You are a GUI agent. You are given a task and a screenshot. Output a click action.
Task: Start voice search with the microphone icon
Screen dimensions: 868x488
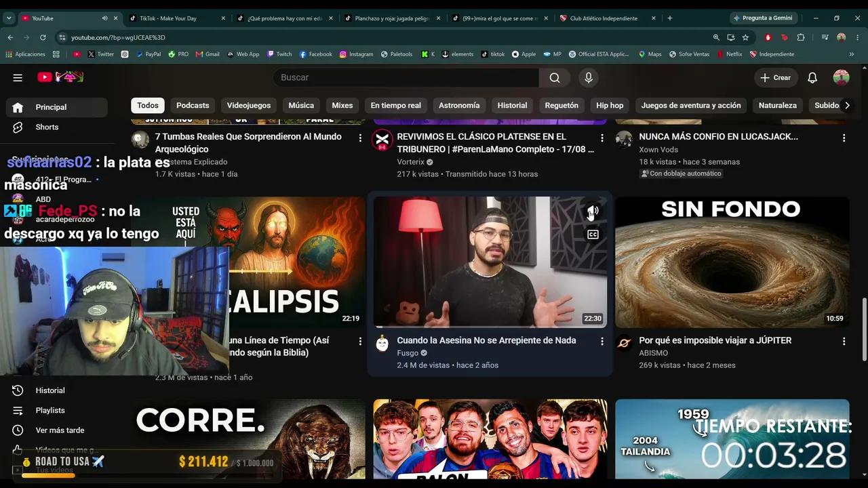coord(589,77)
